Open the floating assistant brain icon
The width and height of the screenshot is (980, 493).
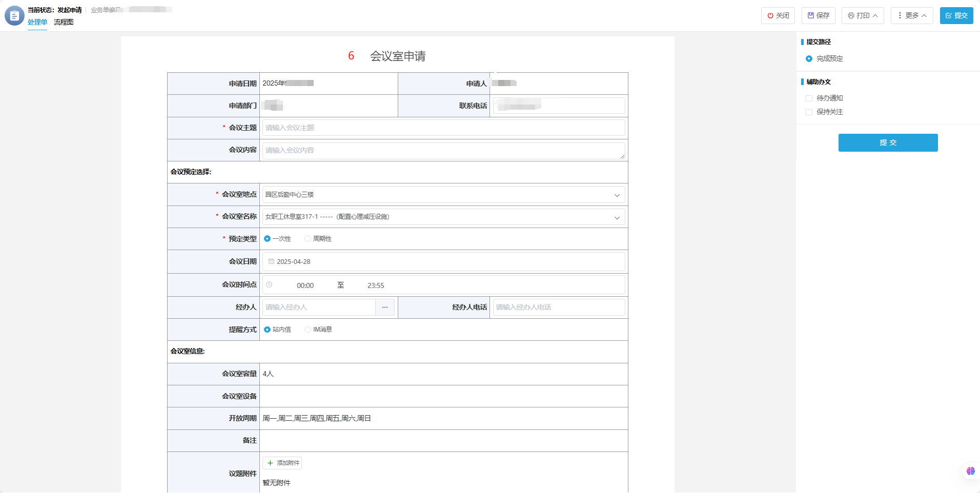(970, 470)
